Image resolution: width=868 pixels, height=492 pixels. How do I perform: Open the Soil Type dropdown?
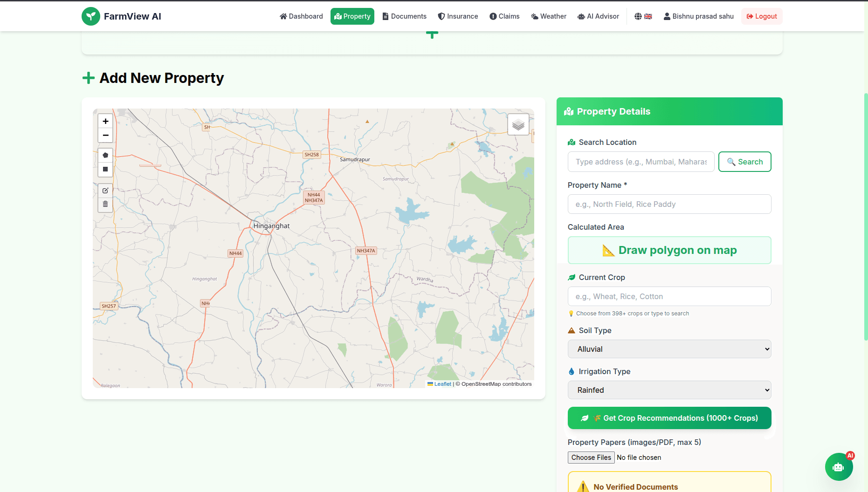(669, 349)
